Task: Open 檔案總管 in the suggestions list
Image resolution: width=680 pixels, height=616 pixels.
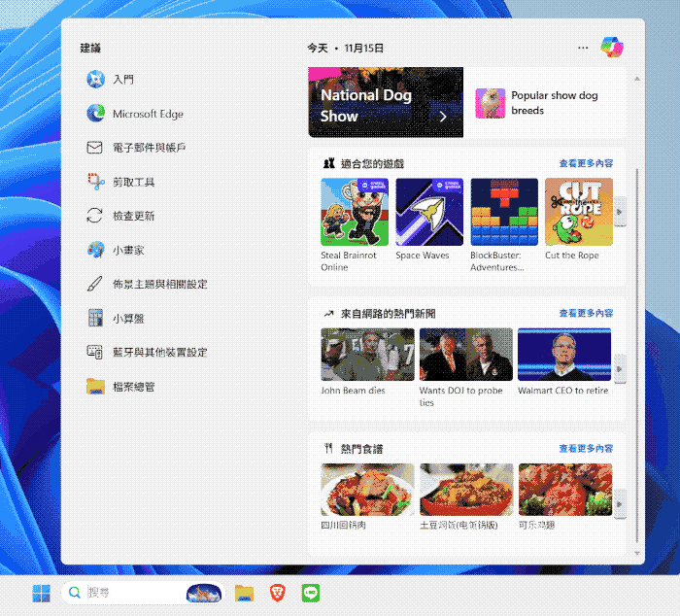Action: pyautogui.click(x=133, y=386)
